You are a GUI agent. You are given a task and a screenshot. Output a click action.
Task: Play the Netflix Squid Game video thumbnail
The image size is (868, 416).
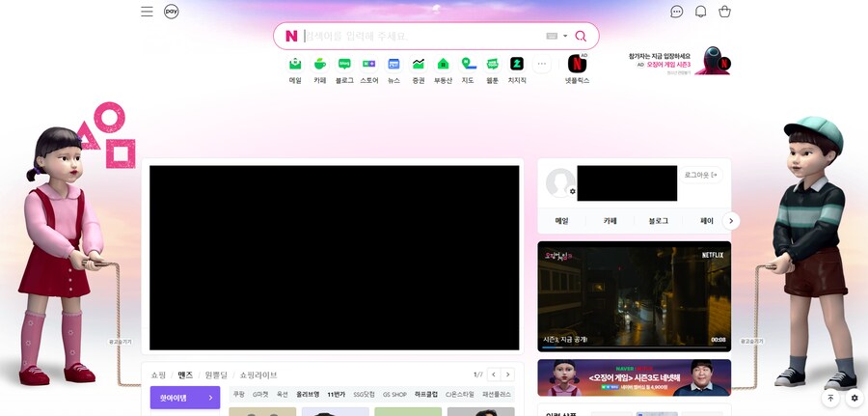pos(635,295)
